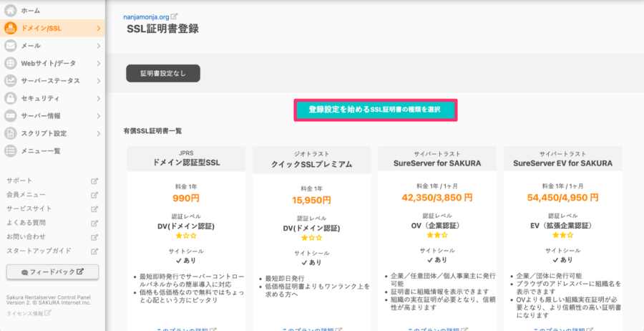Click the list icon for メニュー一覧
The height and width of the screenshot is (331, 644).
(11, 151)
